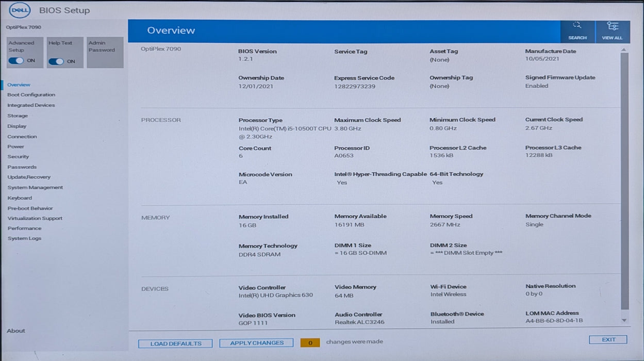
Task: Click the Microcode Version EA value
Action: [243, 183]
